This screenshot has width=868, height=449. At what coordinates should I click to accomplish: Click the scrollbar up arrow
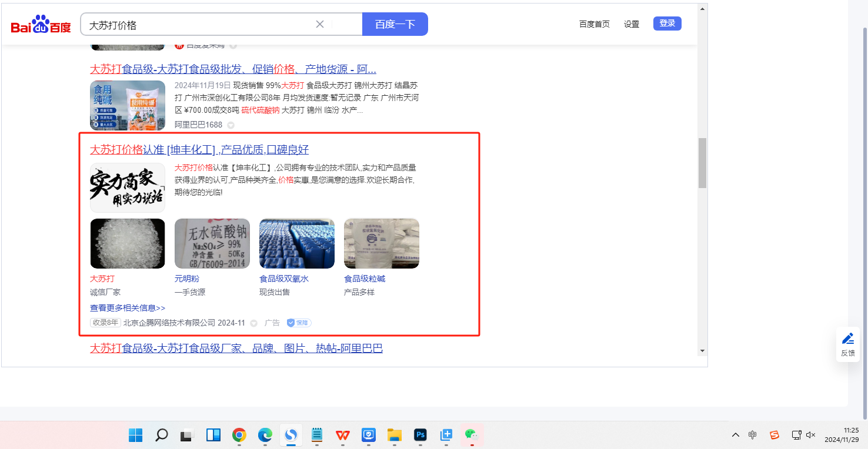[x=702, y=9]
